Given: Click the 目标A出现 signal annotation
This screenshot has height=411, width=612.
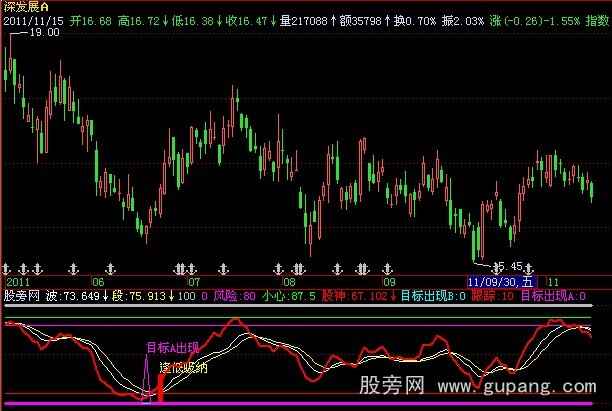Looking at the screenshot, I should pyautogui.click(x=173, y=347).
